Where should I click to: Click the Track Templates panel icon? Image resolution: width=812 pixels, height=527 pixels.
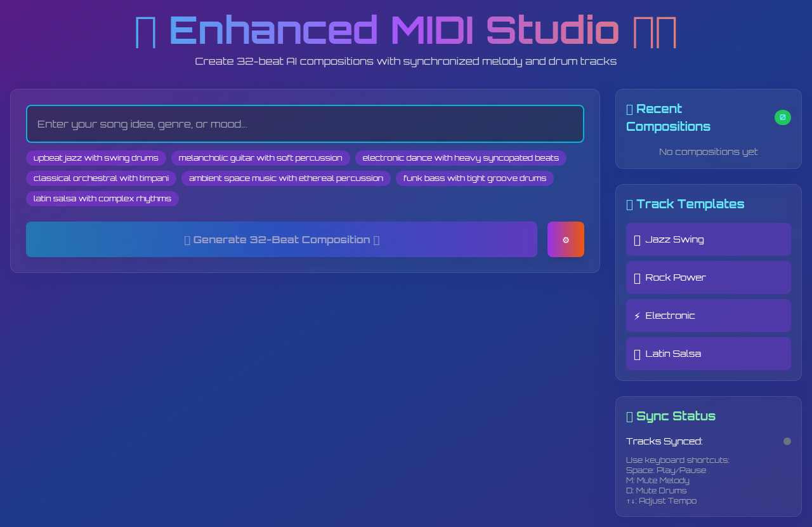[629, 204]
